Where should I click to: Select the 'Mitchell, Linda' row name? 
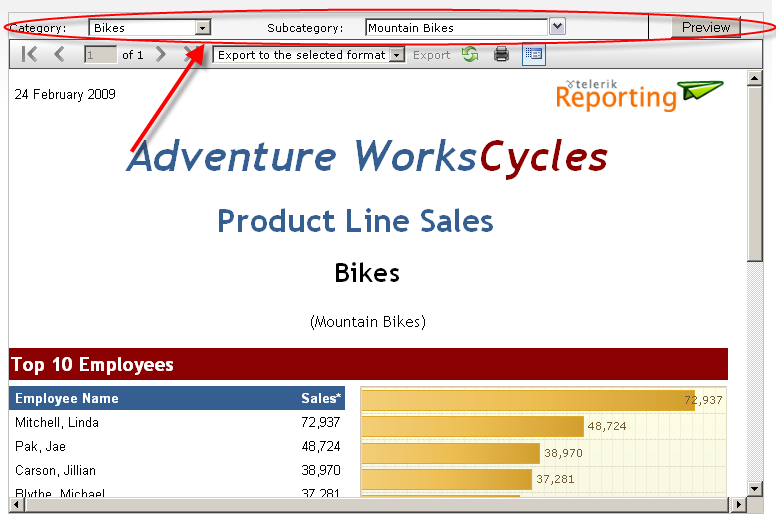[x=57, y=423]
